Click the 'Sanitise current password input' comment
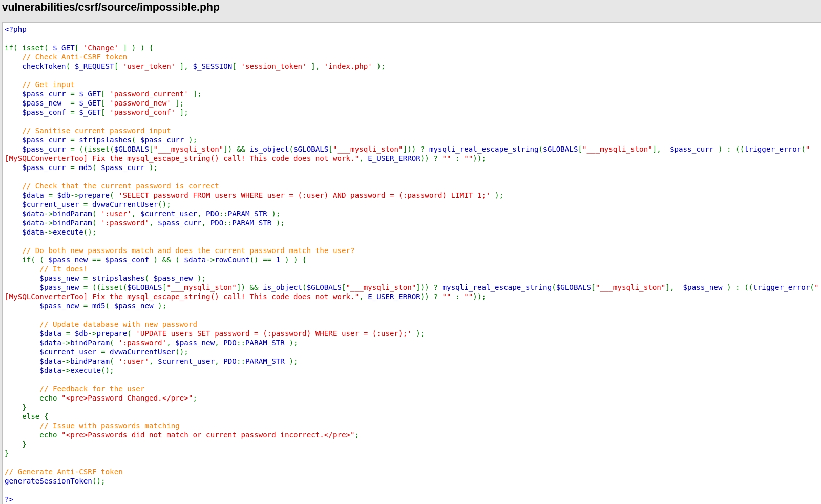821x504 pixels. click(x=96, y=131)
